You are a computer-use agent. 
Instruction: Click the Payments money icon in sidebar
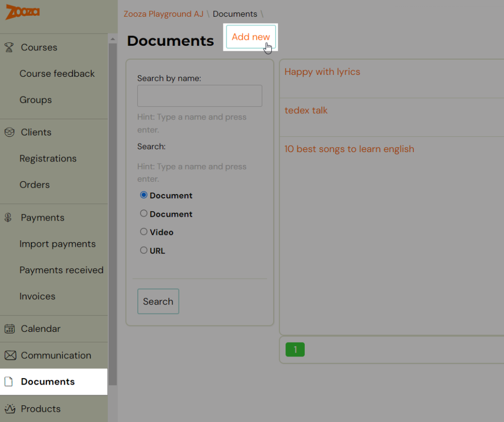tap(8, 218)
